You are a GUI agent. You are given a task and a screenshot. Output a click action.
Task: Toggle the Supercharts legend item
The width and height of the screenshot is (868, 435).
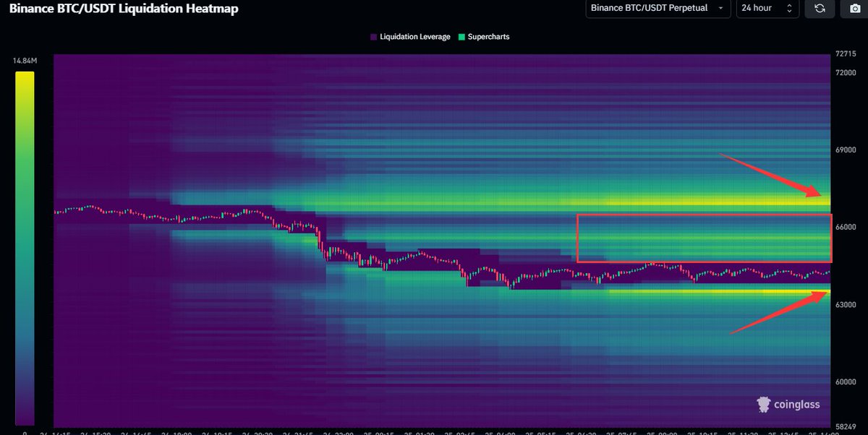point(484,36)
